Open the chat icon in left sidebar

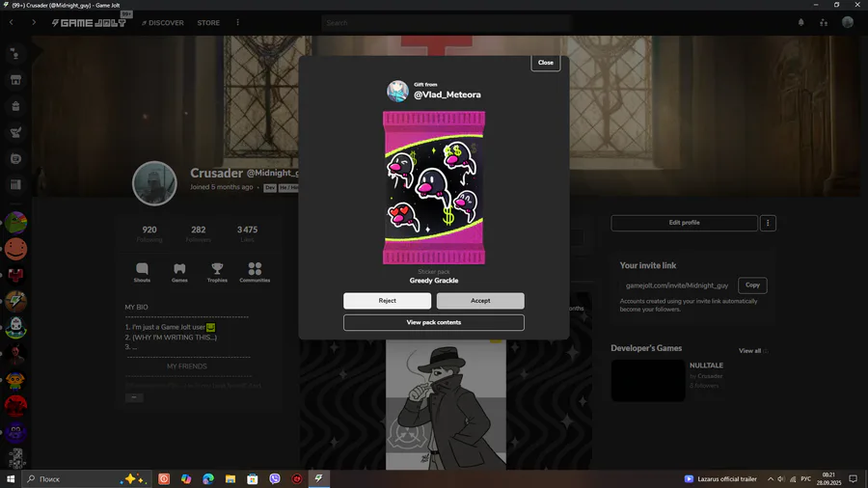(x=15, y=159)
